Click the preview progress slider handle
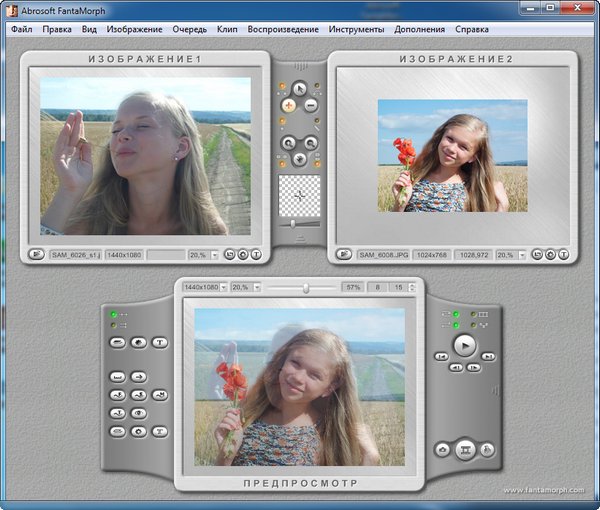The width and height of the screenshot is (600, 510). click(306, 288)
